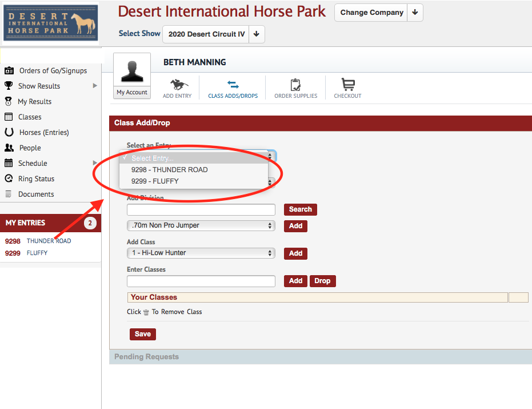This screenshot has height=409, width=532.
Task: Click the trash icon in the remove hint
Action: (146, 312)
